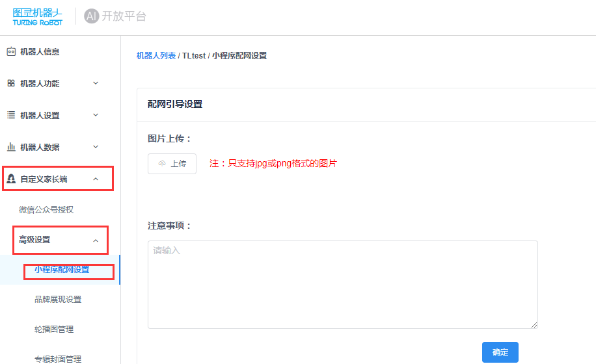Viewport: 596px width, 364px height.
Task: Expand the 机器人数据 chevron
Action: tap(96, 147)
